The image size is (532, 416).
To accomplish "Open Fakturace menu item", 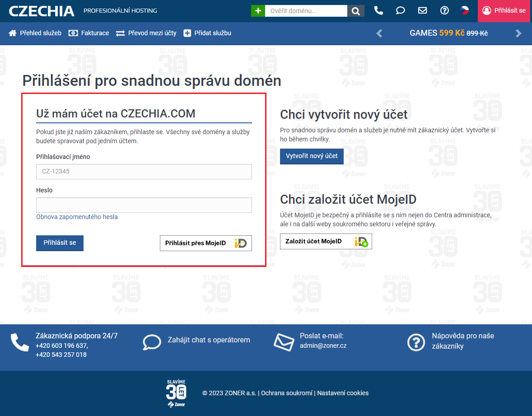I will pos(89,33).
